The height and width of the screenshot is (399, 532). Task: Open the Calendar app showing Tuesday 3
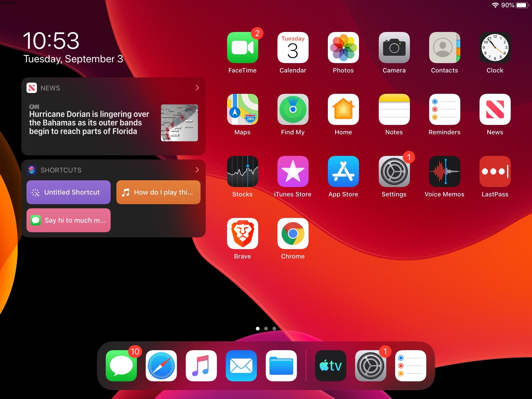pyautogui.click(x=293, y=48)
